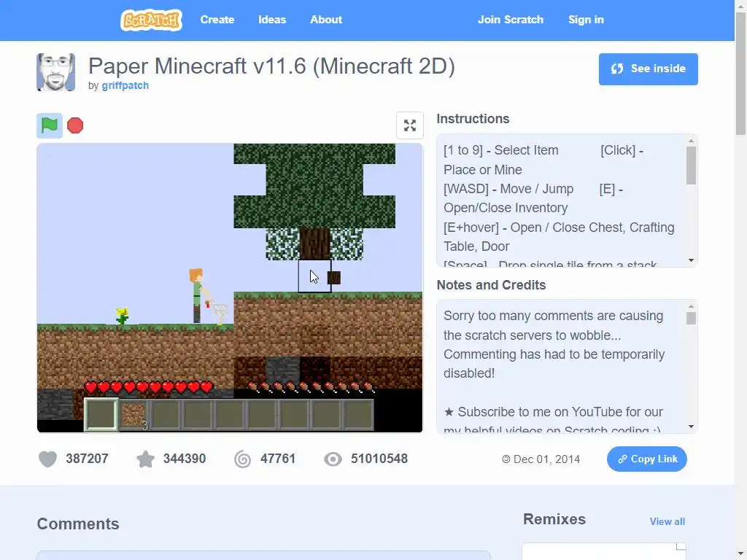The width and height of the screenshot is (747, 560).
Task: Click the Instructions box scroll-up arrow
Action: tap(691, 141)
